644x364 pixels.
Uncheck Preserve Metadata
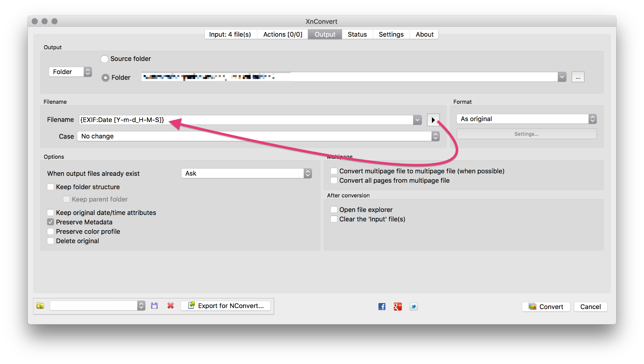pyautogui.click(x=51, y=222)
